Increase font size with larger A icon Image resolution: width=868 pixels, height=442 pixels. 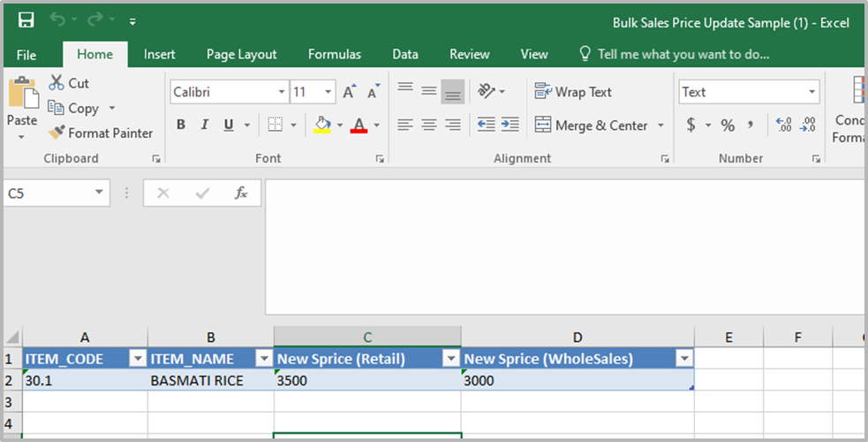(x=350, y=92)
